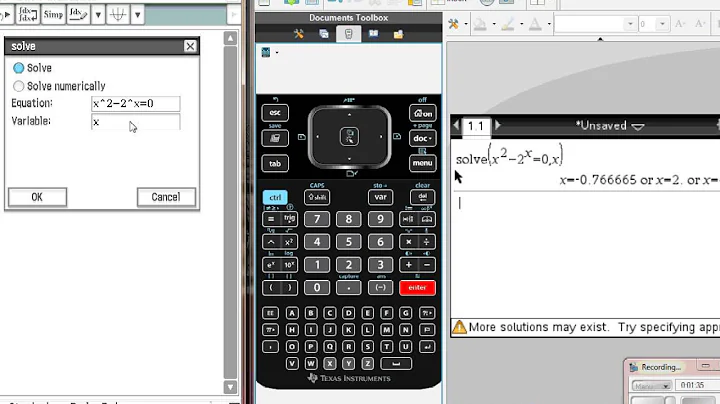Open line color dropdown arrow
The width and height of the screenshot is (720, 404).
522,24
